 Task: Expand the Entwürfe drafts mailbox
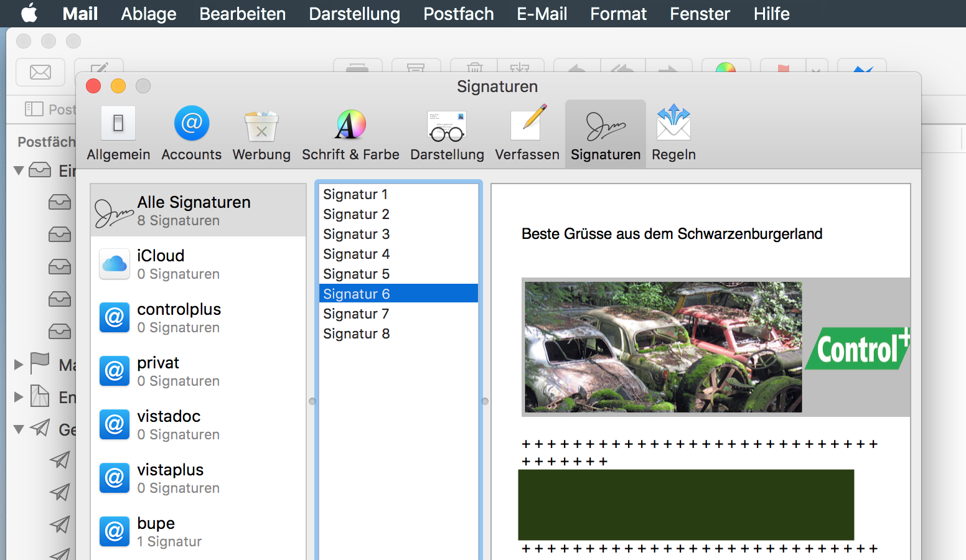19,397
